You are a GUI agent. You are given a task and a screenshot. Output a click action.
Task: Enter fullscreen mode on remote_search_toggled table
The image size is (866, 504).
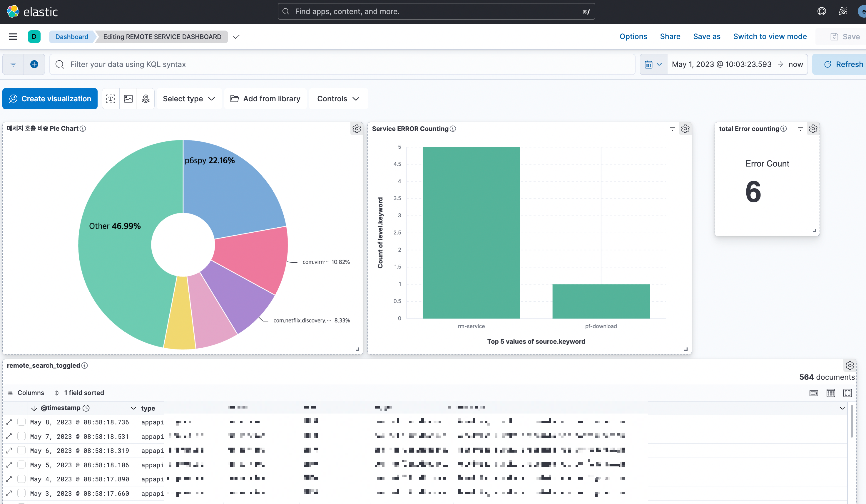847,393
